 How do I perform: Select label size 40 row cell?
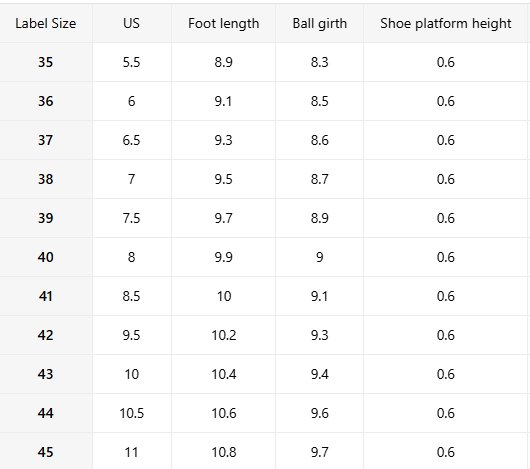(46, 257)
